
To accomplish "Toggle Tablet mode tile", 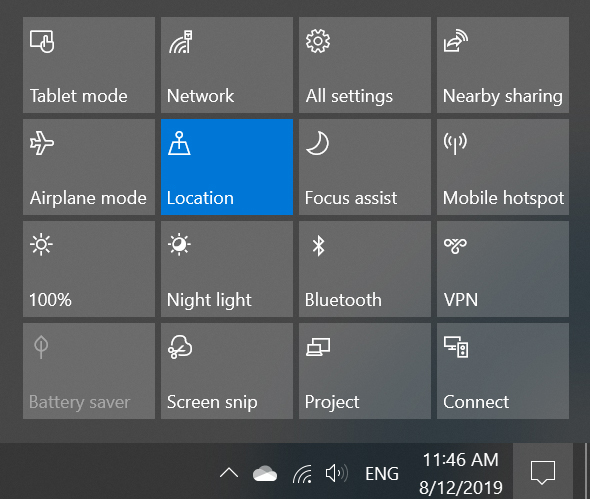I will pyautogui.click(x=89, y=65).
